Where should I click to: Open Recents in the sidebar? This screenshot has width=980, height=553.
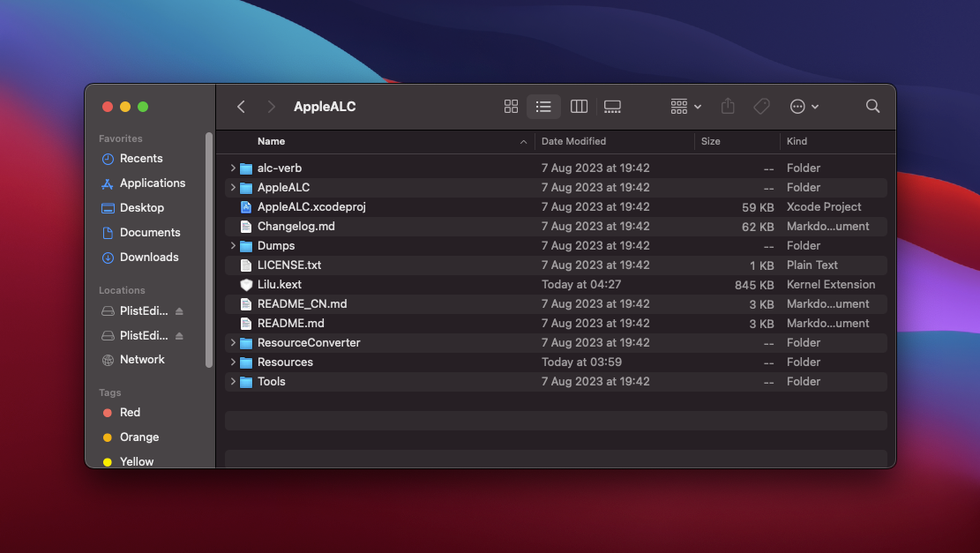[x=141, y=159]
